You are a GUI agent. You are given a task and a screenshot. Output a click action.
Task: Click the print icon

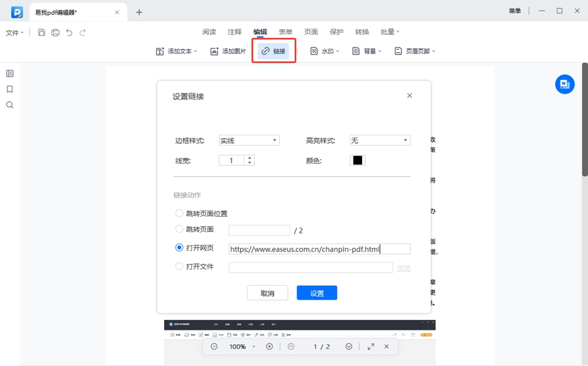pyautogui.click(x=55, y=32)
